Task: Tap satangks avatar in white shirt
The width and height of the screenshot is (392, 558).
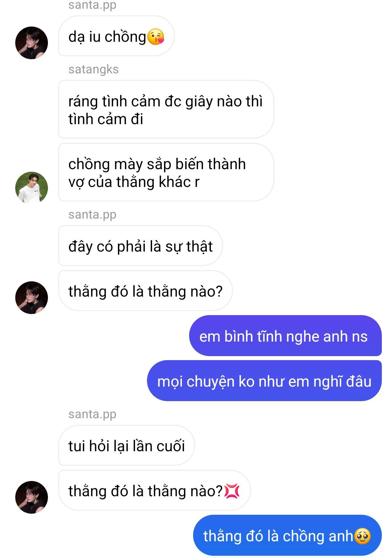Action: coord(32,188)
